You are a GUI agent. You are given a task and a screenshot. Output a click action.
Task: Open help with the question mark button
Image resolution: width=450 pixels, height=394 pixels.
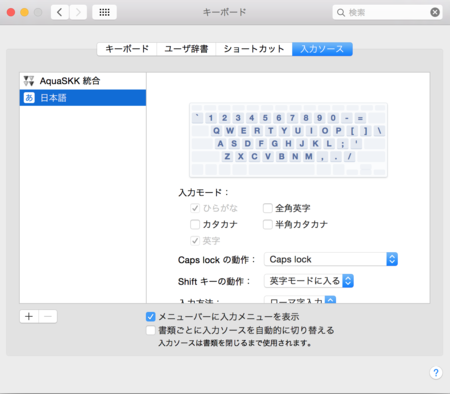[x=436, y=372]
